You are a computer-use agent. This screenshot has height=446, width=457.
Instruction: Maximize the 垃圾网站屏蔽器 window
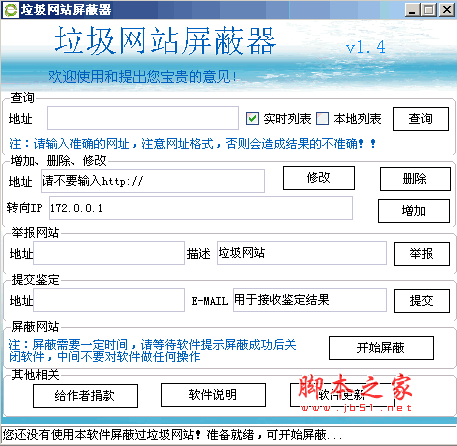point(429,10)
